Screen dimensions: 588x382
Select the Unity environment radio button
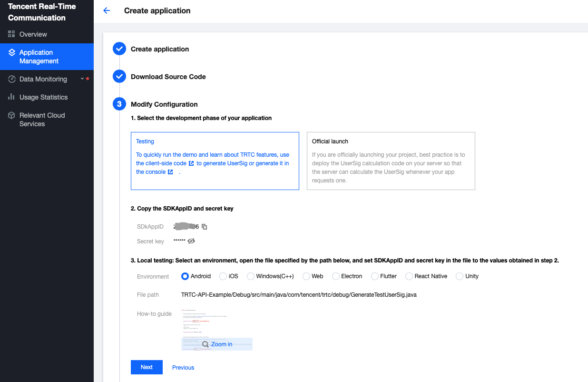coord(460,276)
